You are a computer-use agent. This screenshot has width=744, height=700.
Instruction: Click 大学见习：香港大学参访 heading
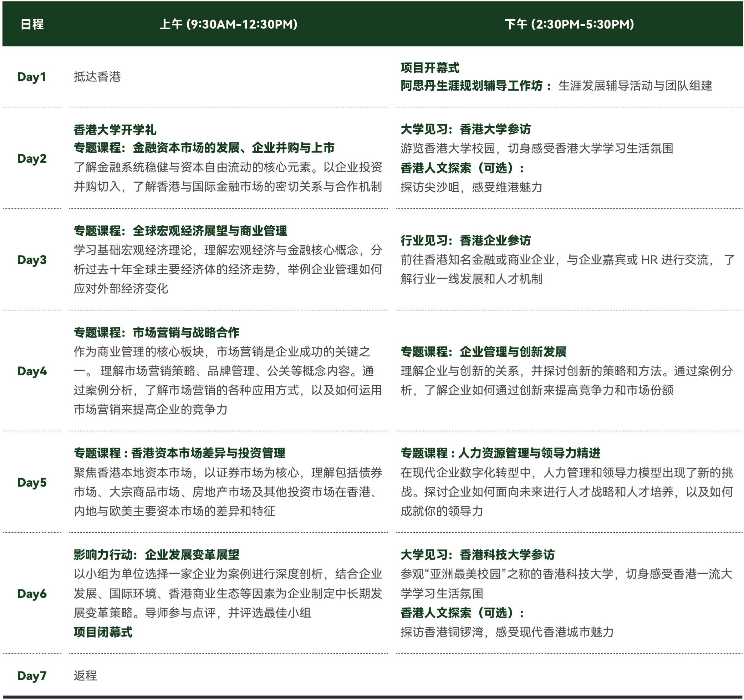click(465, 129)
